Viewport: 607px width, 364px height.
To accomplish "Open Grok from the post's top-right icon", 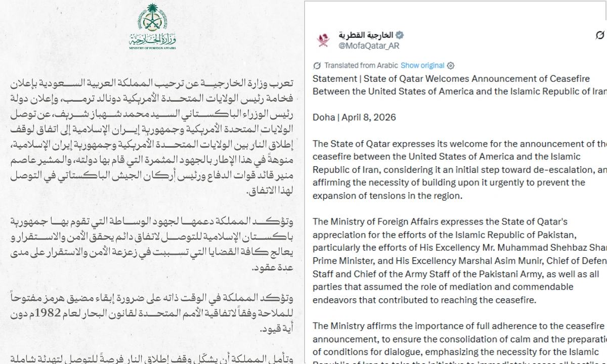I will pyautogui.click(x=600, y=35).
